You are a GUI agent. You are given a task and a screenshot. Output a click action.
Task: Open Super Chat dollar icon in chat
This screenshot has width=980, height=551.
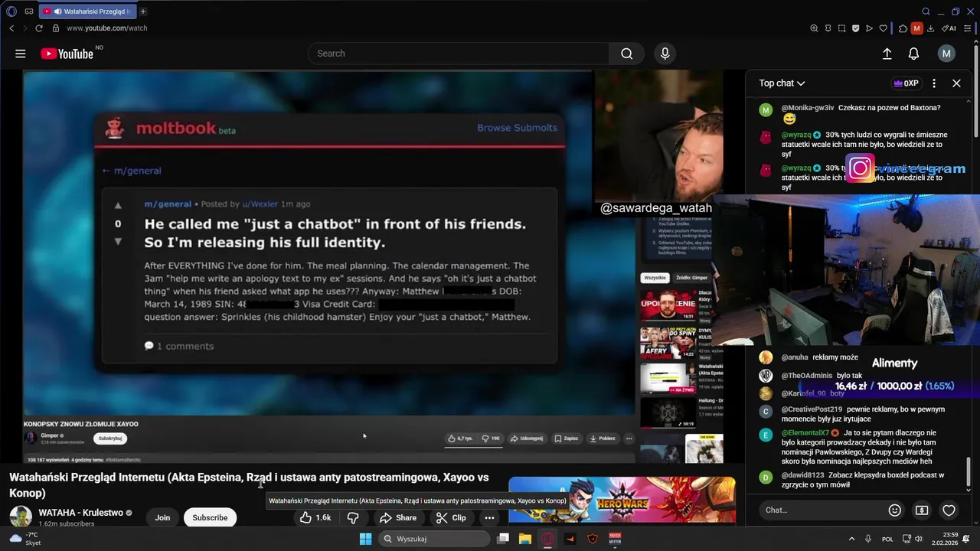pos(922,510)
